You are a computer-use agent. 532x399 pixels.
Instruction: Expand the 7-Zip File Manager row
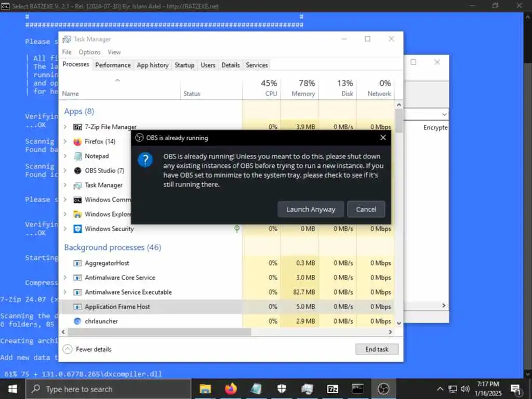pos(65,127)
